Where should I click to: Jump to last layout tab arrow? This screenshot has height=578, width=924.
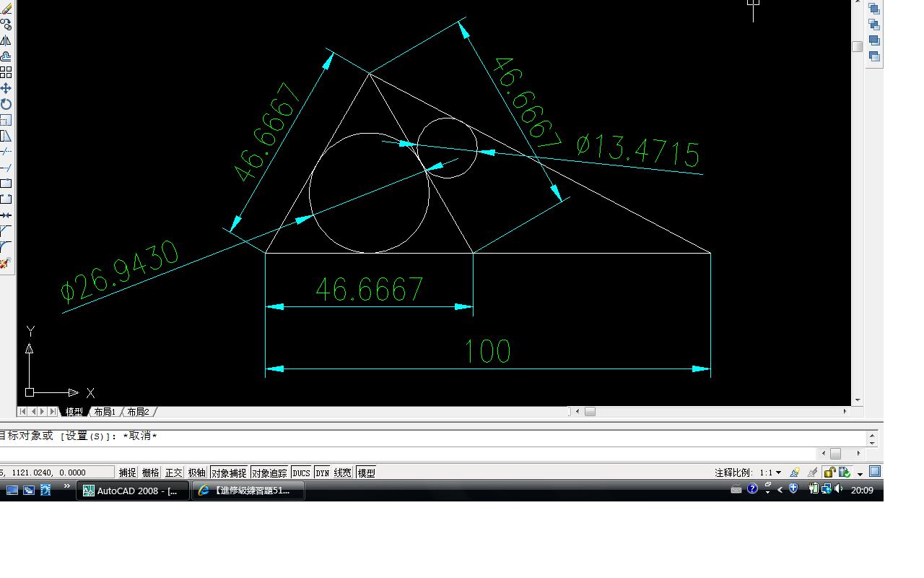click(x=53, y=412)
